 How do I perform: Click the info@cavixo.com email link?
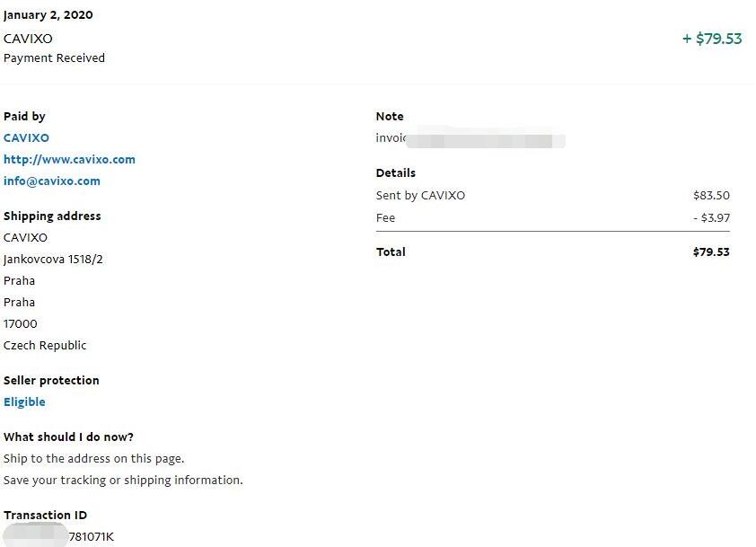point(52,181)
